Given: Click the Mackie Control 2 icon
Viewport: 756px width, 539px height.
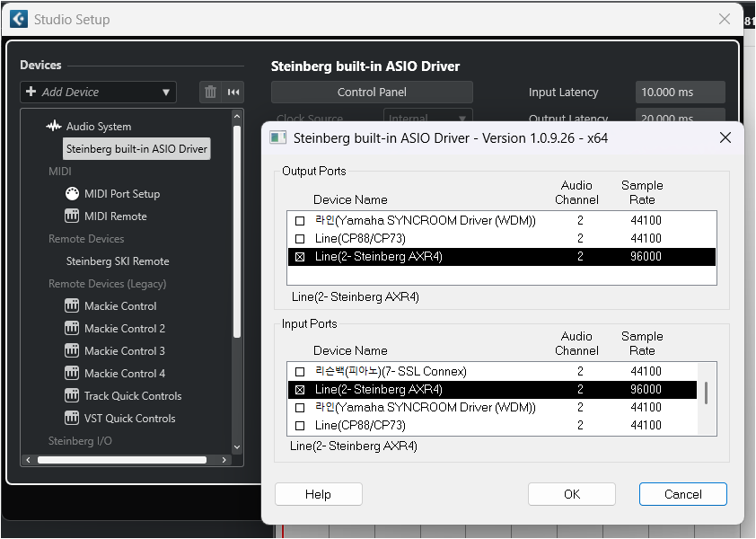Looking at the screenshot, I should 72,329.
